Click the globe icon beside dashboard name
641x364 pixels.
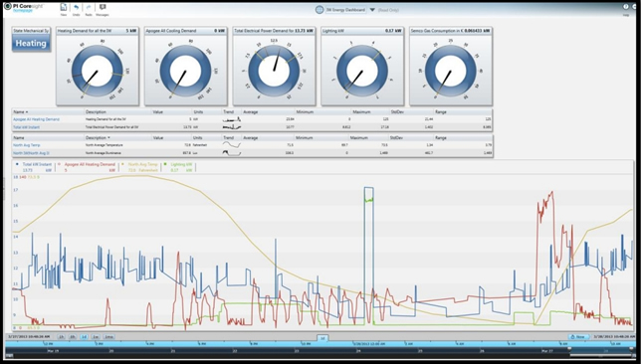(320, 10)
